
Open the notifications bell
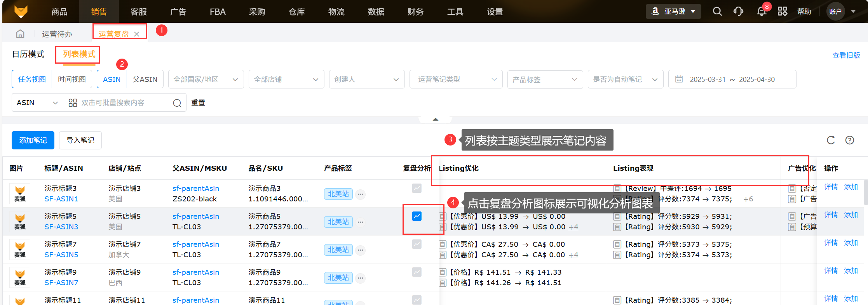[x=762, y=12]
